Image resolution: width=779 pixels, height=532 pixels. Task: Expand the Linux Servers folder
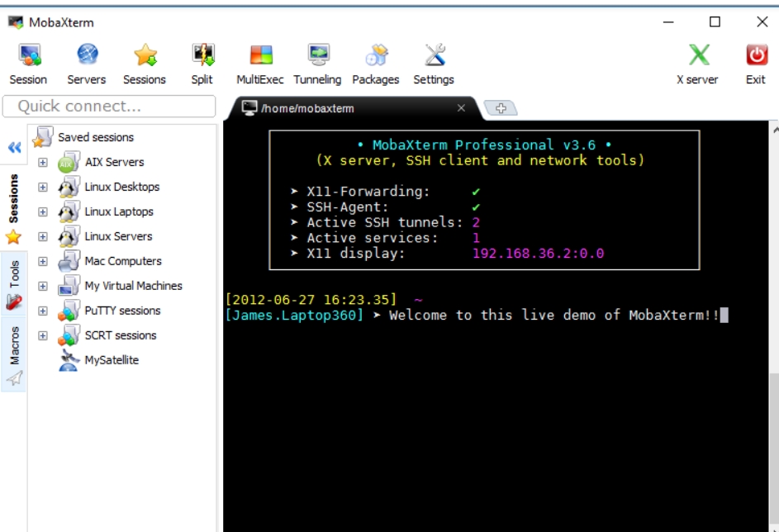43,237
